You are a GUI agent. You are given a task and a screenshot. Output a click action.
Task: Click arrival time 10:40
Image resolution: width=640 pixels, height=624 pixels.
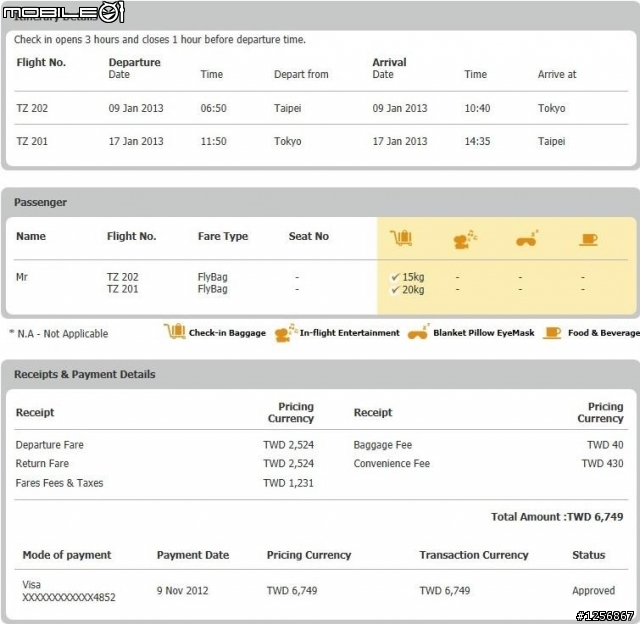[x=477, y=108]
